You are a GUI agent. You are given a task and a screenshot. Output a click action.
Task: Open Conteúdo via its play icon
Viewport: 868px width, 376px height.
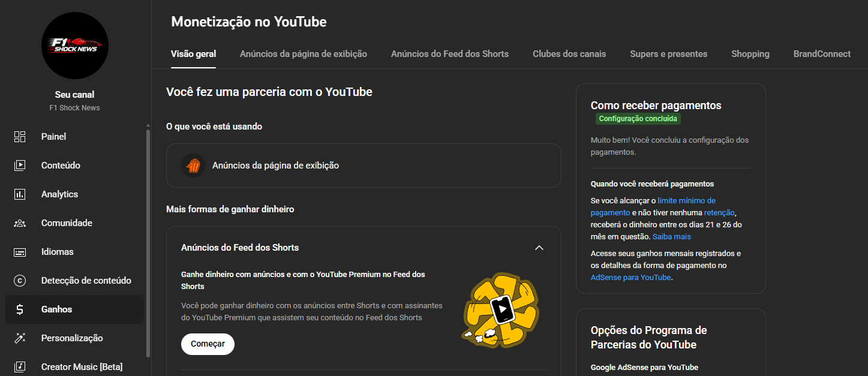[20, 166]
